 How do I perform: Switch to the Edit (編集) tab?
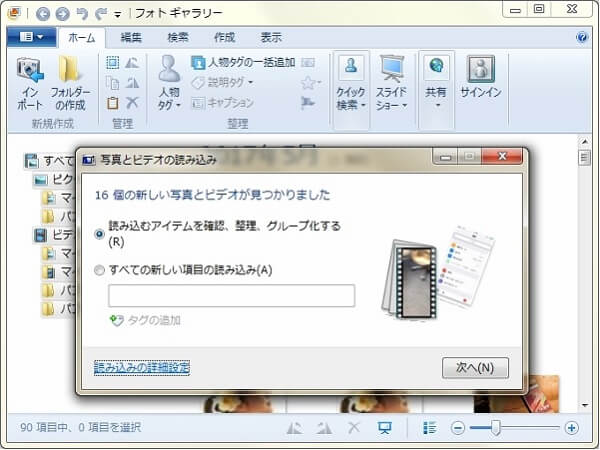pyautogui.click(x=131, y=38)
